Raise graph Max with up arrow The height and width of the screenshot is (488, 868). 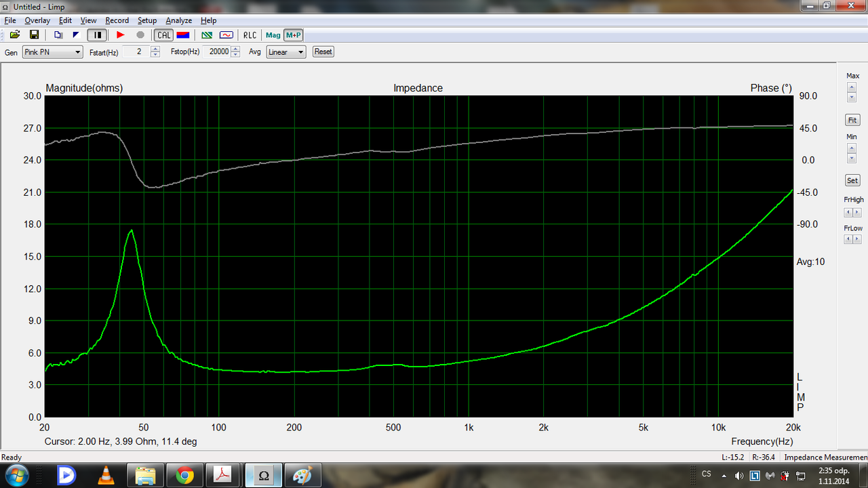(x=852, y=87)
